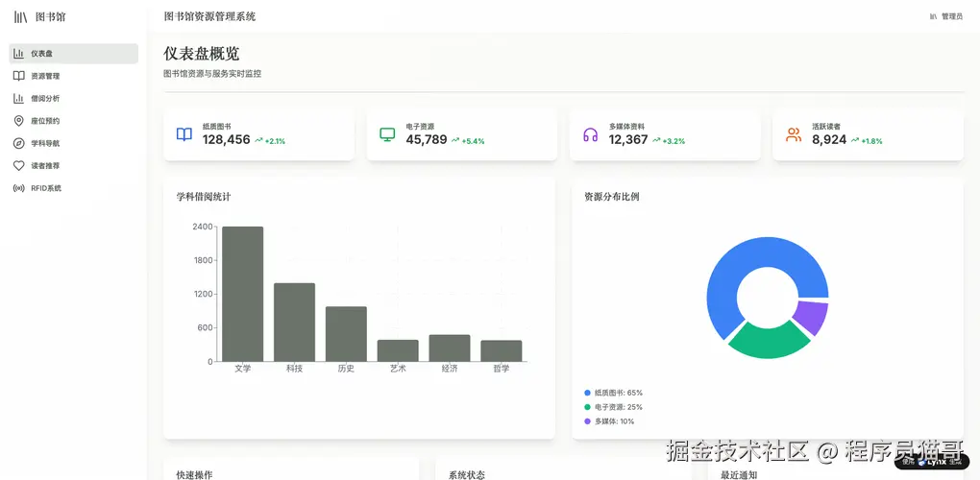Open the 资源管理 menu item
The height and width of the screenshot is (480, 980).
(74, 76)
